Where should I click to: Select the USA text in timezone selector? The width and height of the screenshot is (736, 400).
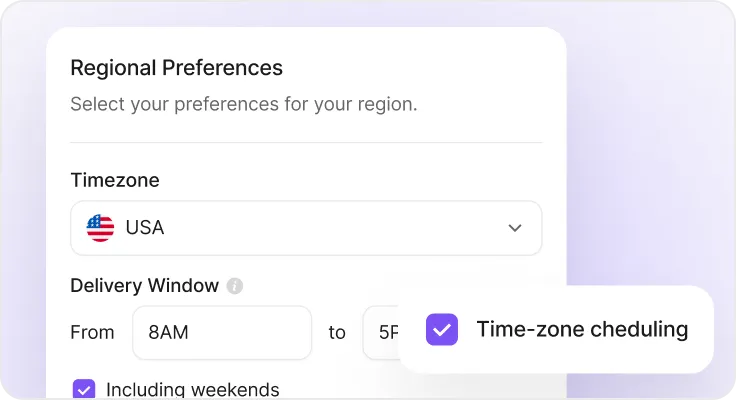pos(145,228)
